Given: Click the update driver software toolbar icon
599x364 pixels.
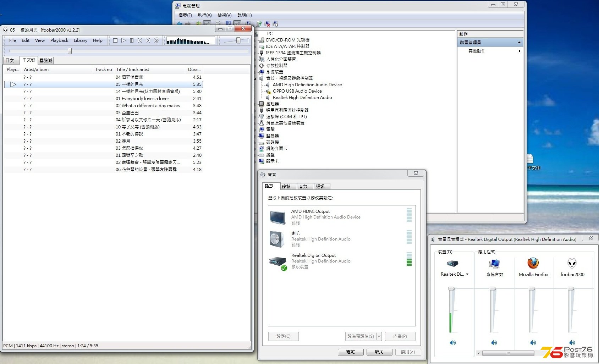Looking at the screenshot, I should point(259,24).
